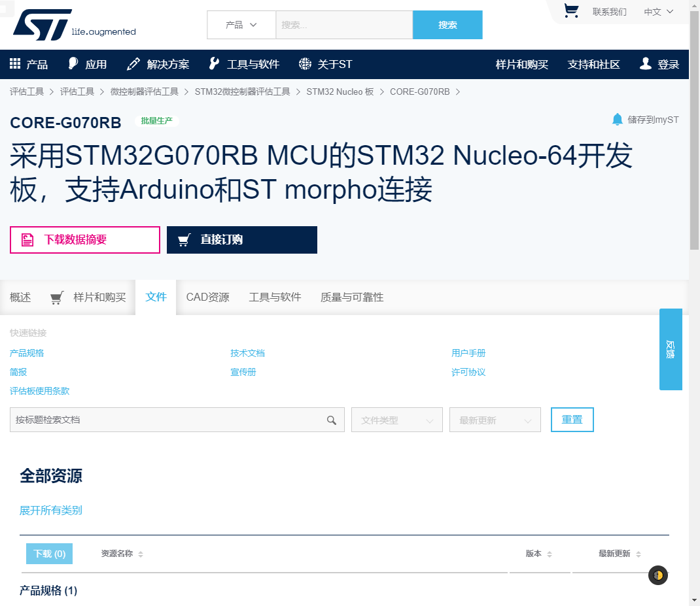Click the round floating widget icon at bottom right
The width and height of the screenshot is (700, 606).
click(x=658, y=575)
